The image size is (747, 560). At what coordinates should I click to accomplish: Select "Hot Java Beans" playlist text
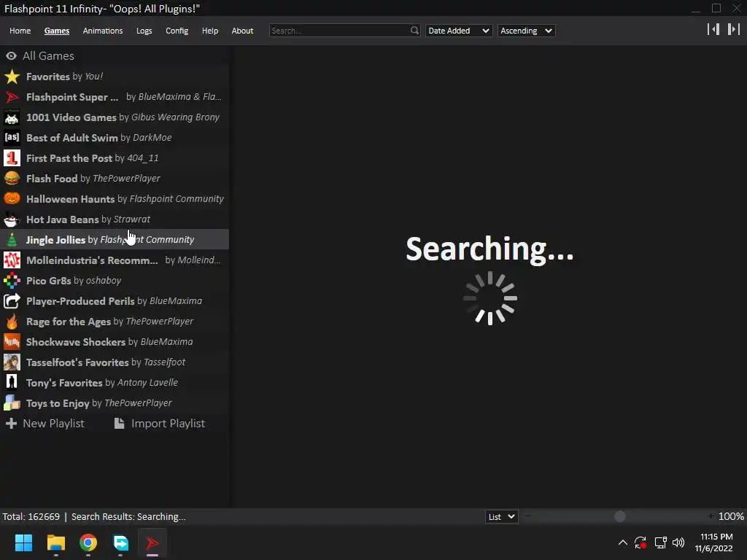[63, 219]
